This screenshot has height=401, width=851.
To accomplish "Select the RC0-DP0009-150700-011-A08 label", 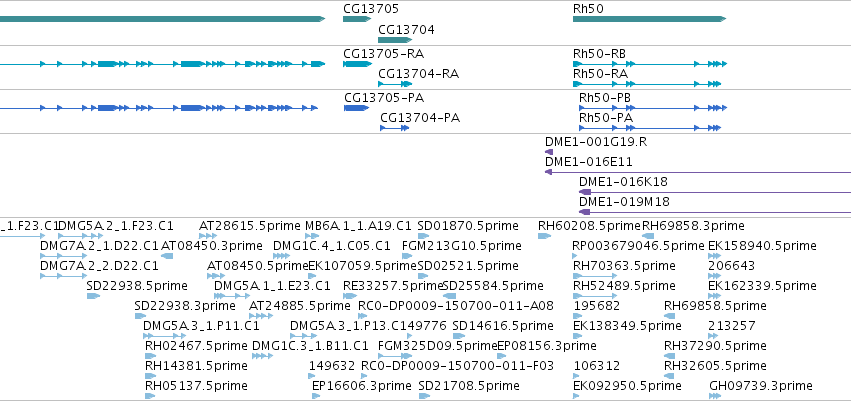I will [x=456, y=305].
